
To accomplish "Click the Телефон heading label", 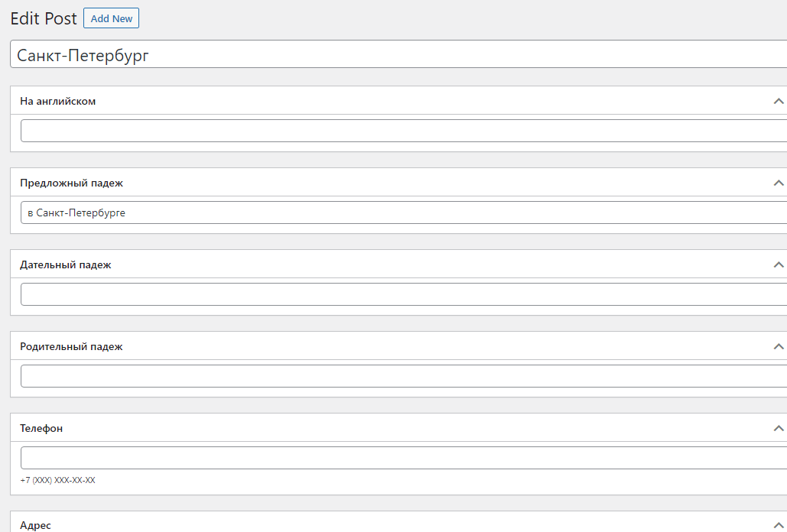I will coord(41,428).
